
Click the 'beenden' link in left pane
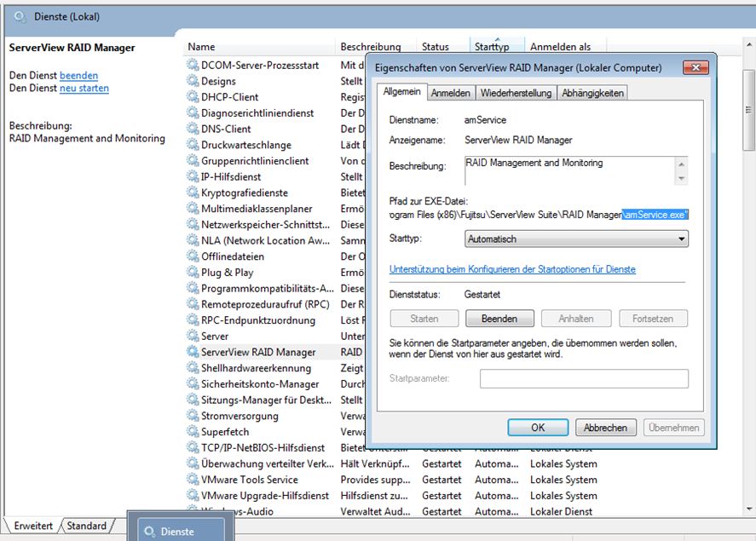(78, 76)
